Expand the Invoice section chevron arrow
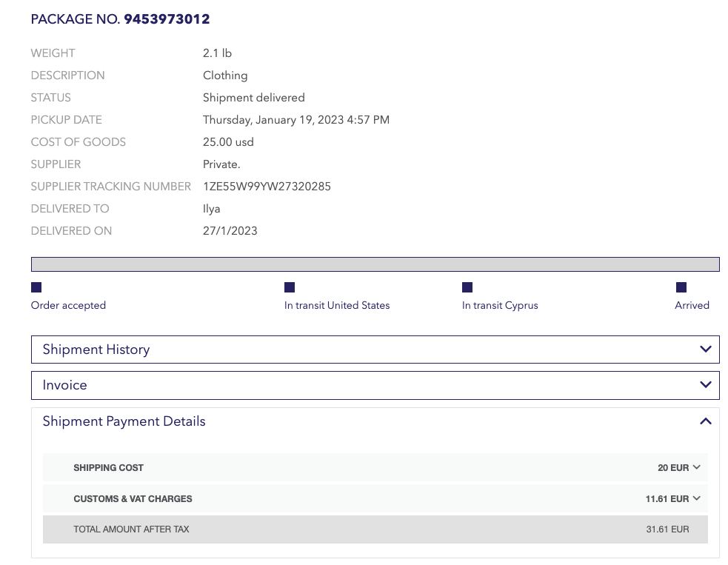728x565 pixels. pos(705,385)
